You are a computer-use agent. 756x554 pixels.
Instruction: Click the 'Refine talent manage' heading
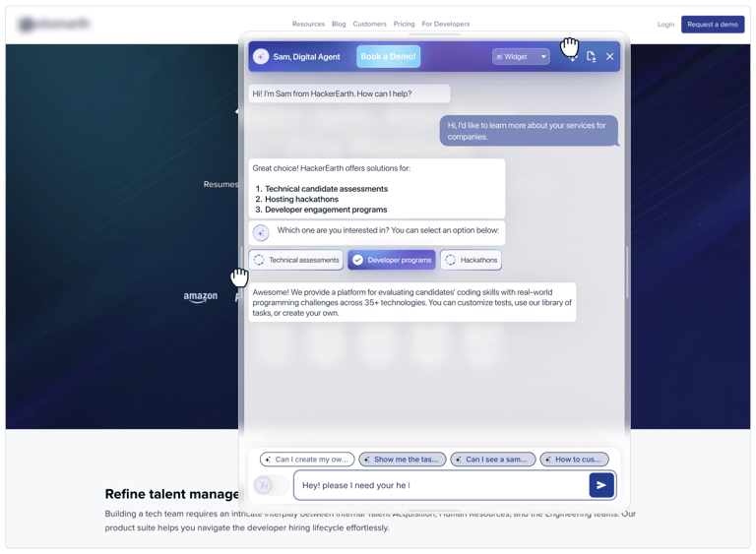(171, 494)
